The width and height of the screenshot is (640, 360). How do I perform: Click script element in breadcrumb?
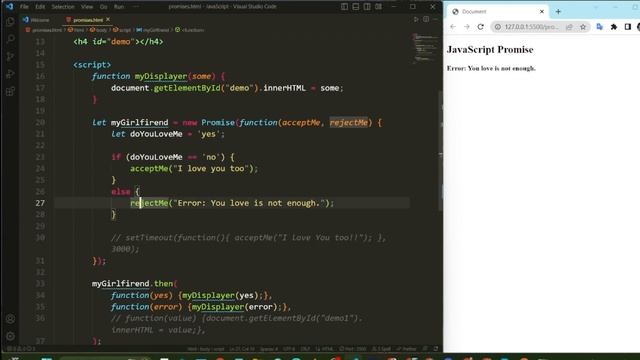coord(122,30)
